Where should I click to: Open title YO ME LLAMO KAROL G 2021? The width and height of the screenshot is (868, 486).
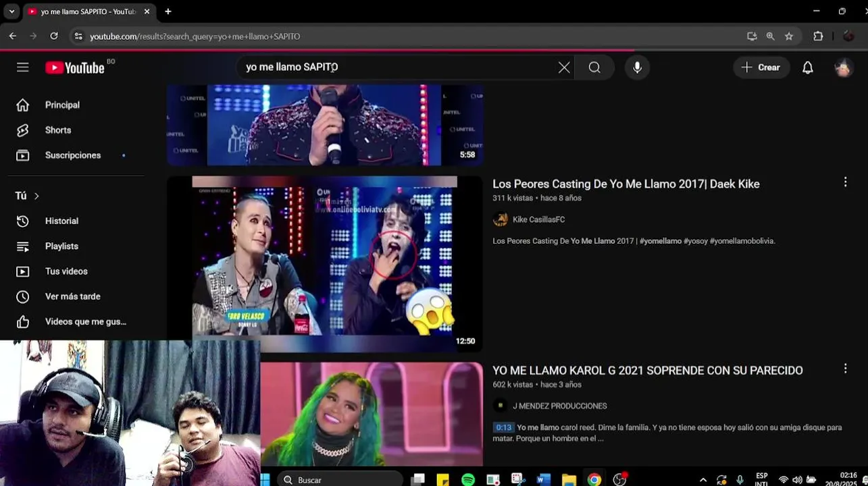648,371
